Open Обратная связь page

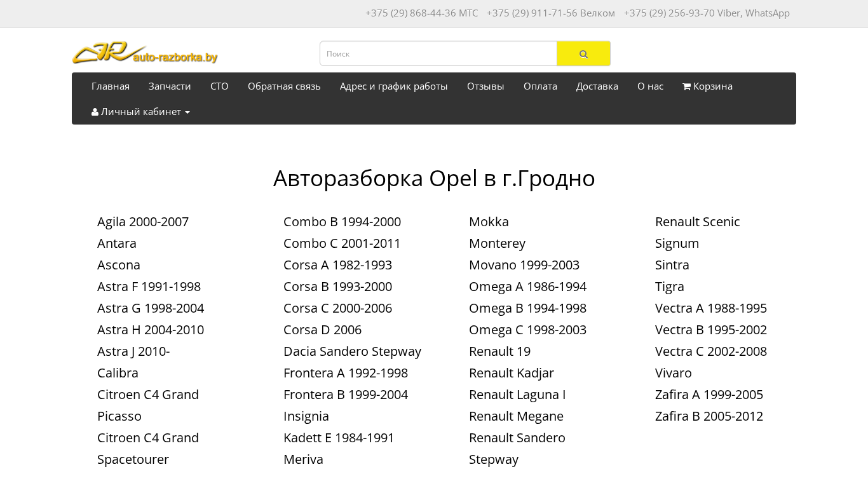tap(284, 86)
